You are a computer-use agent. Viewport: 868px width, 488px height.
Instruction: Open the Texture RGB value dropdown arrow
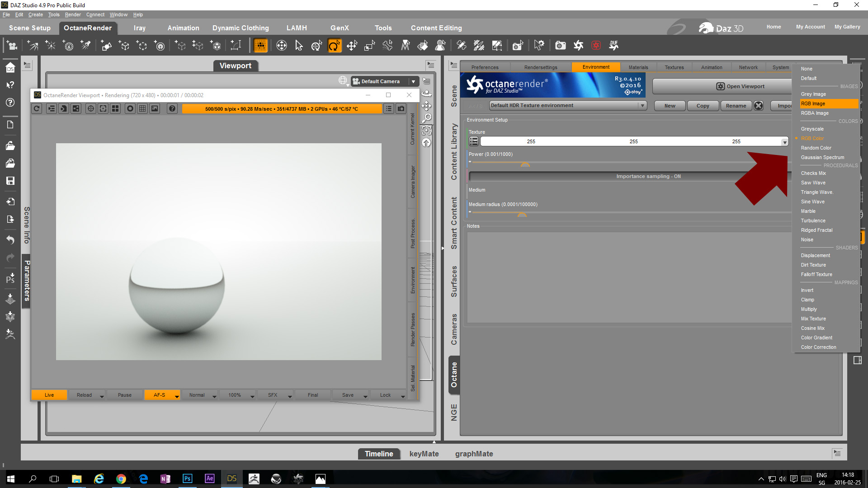(x=785, y=142)
